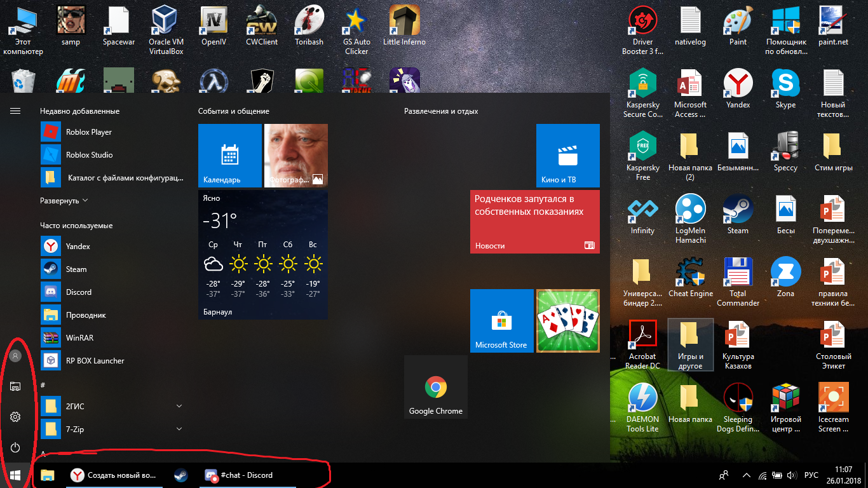The height and width of the screenshot is (488, 868).
Task: Show hidden tray icons arrow
Action: click(747, 475)
